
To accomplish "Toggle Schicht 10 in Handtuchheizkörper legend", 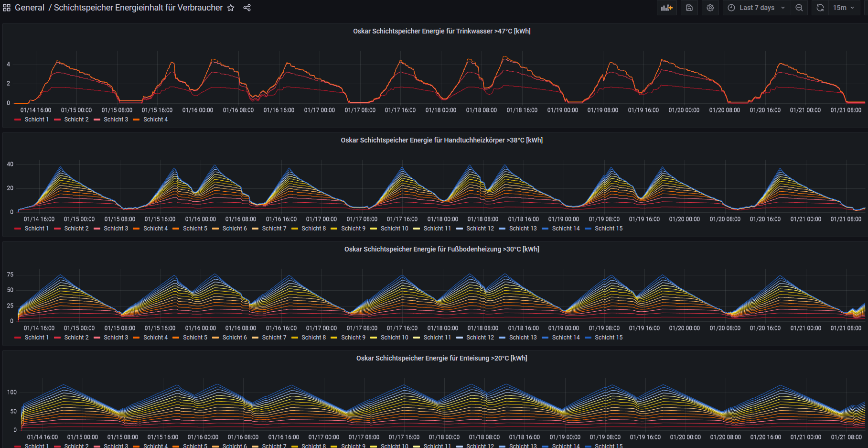I will coord(395,229).
